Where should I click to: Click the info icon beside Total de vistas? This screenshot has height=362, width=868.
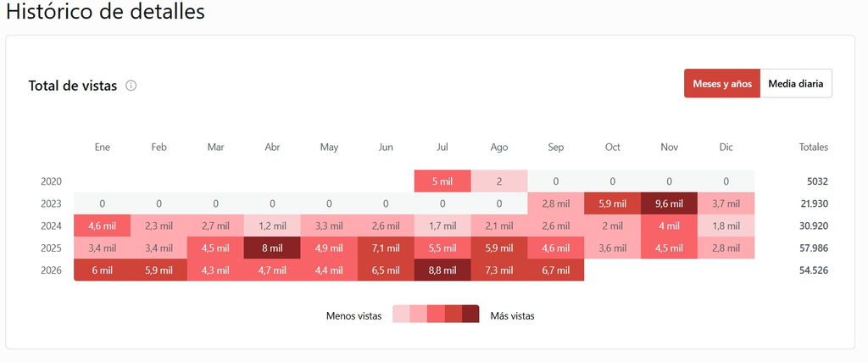point(131,86)
